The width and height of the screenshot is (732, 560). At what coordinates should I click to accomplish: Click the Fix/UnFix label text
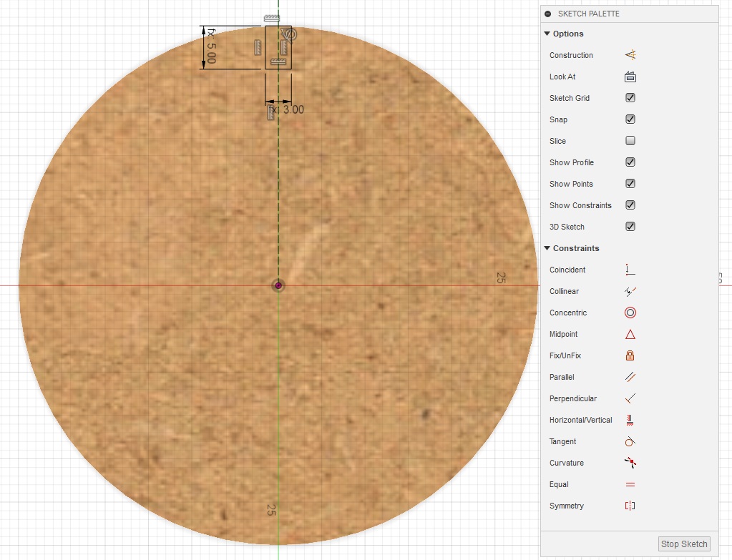pos(565,355)
